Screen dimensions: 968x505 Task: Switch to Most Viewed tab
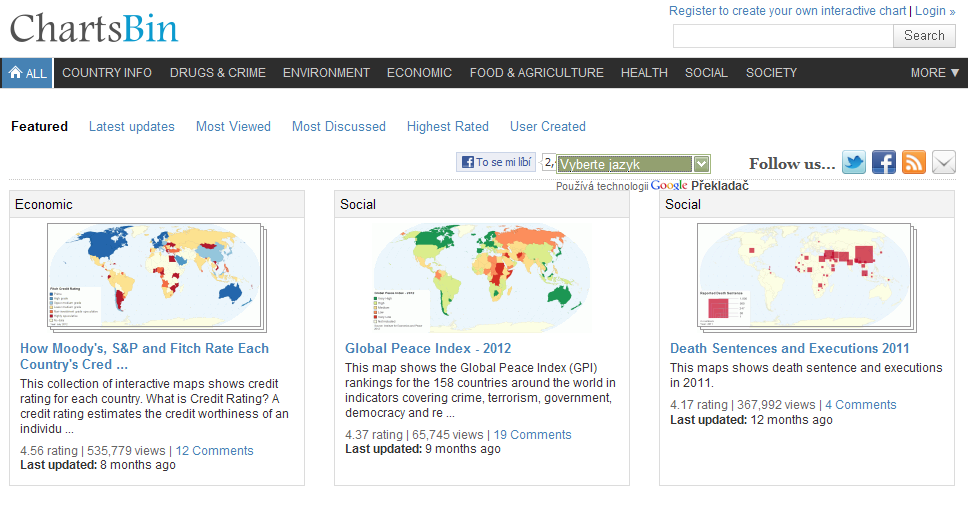pos(233,127)
